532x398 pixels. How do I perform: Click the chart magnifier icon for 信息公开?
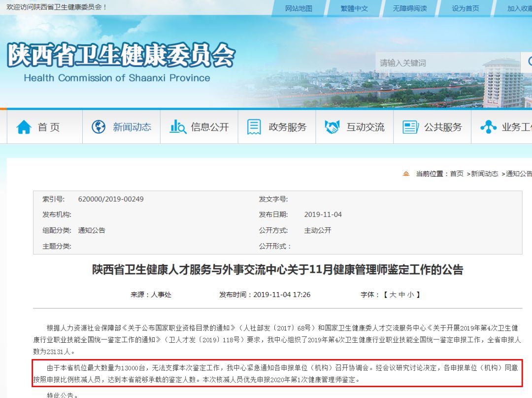178,127
